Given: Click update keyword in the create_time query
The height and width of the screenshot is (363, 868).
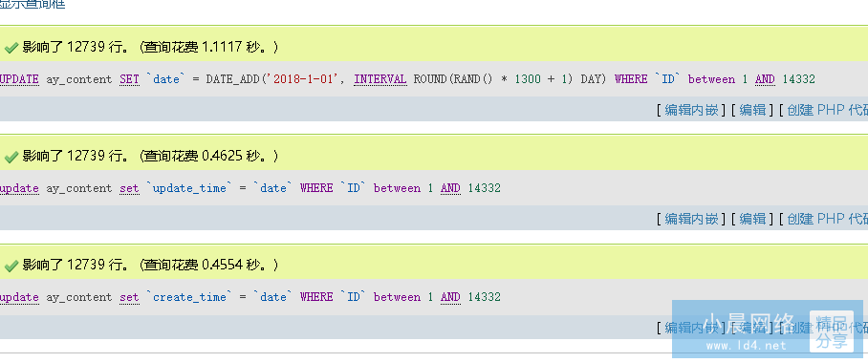Looking at the screenshot, I should [19, 297].
